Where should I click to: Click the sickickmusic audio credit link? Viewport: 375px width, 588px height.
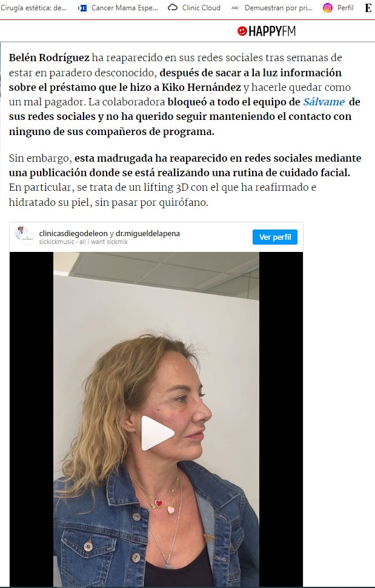point(56,242)
